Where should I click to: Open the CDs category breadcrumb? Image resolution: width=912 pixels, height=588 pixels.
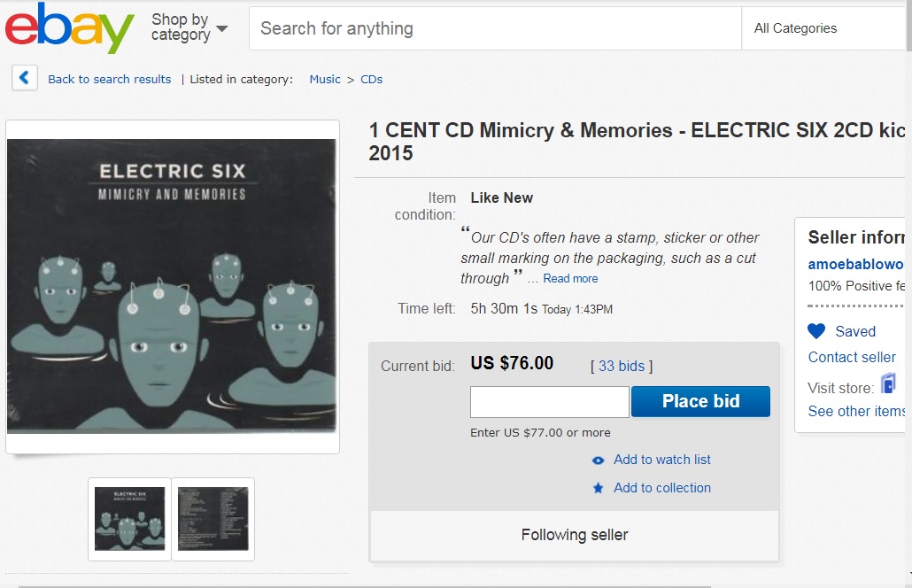372,79
